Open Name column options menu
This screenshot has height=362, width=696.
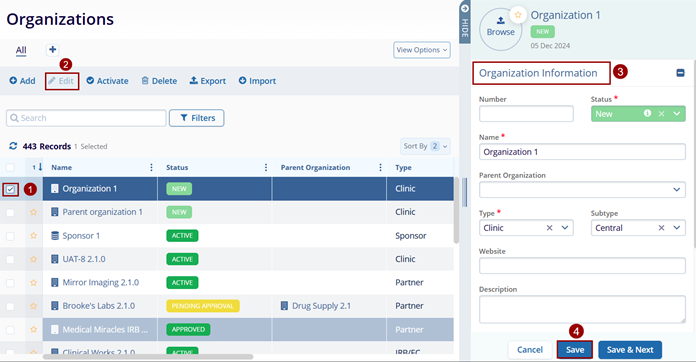pyautogui.click(x=151, y=167)
